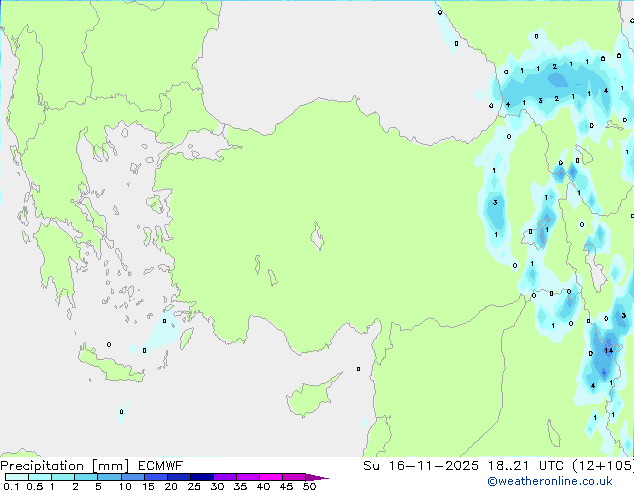Click the pink arrow tip of the legend

pyautogui.click(x=323, y=477)
